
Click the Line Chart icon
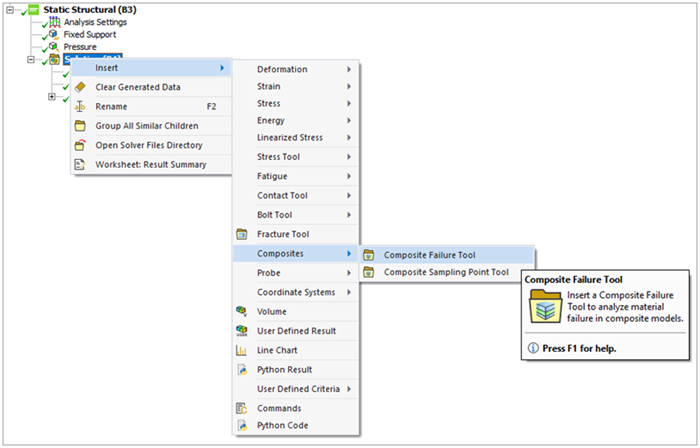241,351
